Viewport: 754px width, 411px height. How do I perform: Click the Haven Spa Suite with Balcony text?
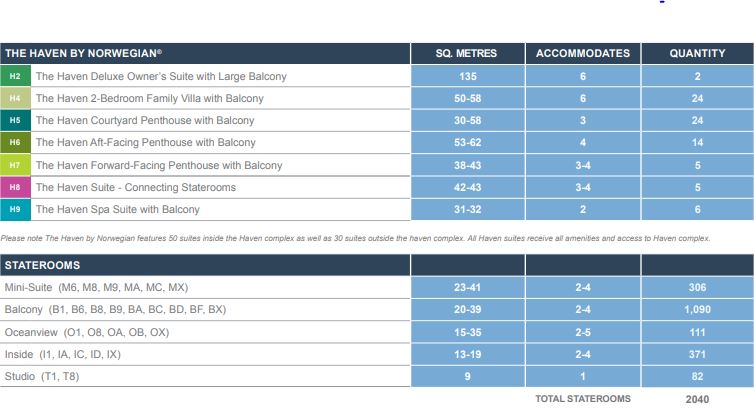tap(117, 210)
